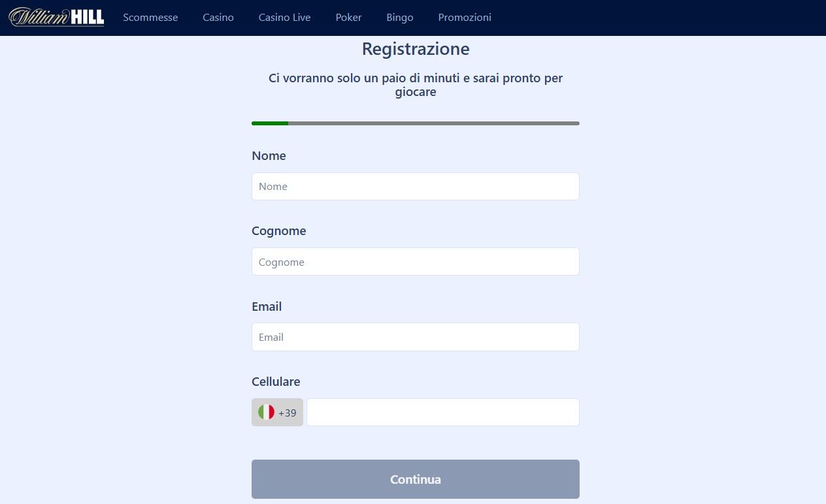826x504 pixels.
Task: Click the Cellulare phone number field
Action: pyautogui.click(x=442, y=412)
